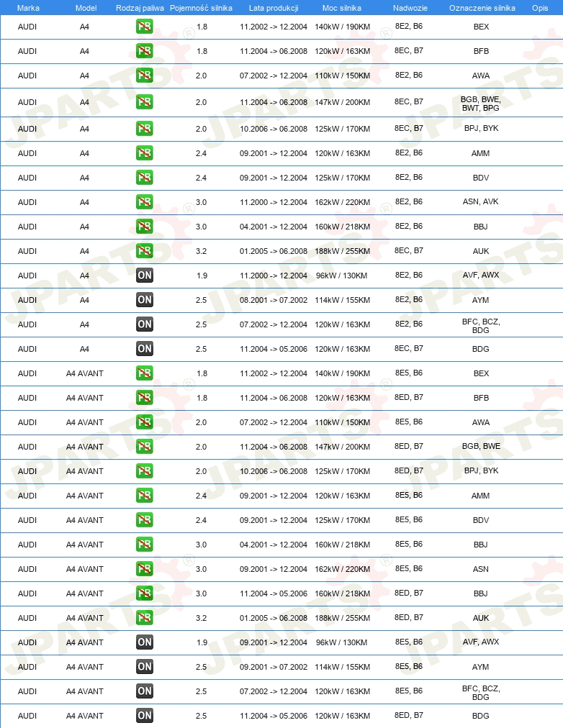Click body code '8EC, B7' in the BFB row
The image size is (563, 728).
[409, 50]
